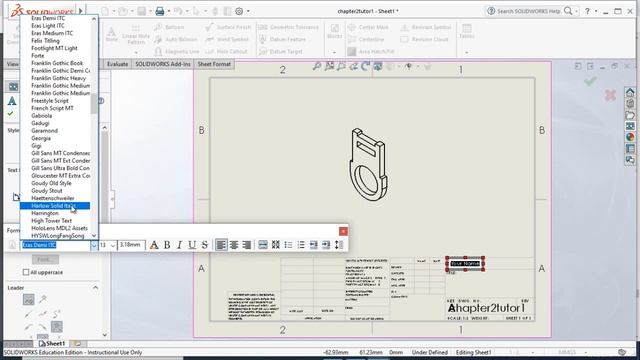Screen dimensions: 640x360
Task: Open the font name dropdown arrow
Action: click(93, 245)
